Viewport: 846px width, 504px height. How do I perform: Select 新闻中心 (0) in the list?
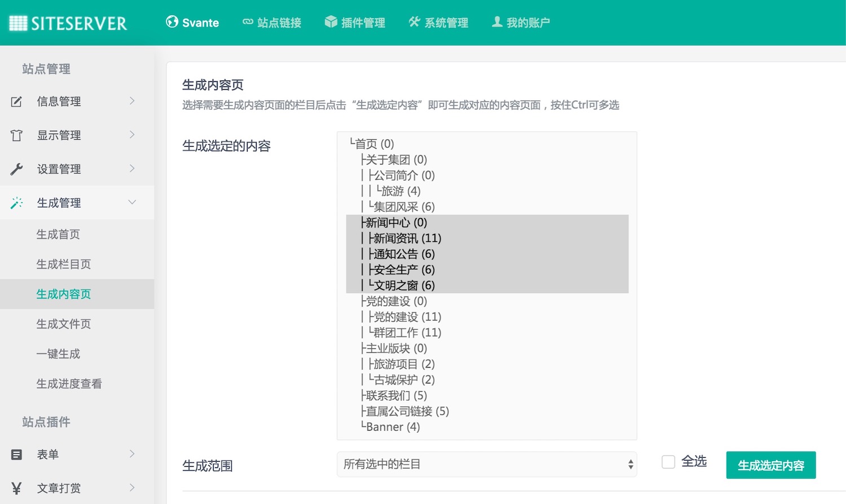coord(487,223)
